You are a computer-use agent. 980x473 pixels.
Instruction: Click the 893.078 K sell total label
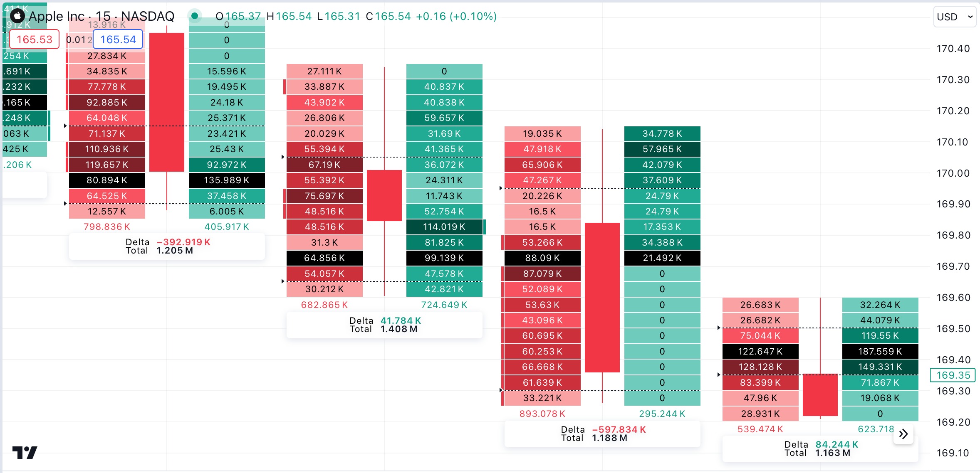click(x=542, y=414)
